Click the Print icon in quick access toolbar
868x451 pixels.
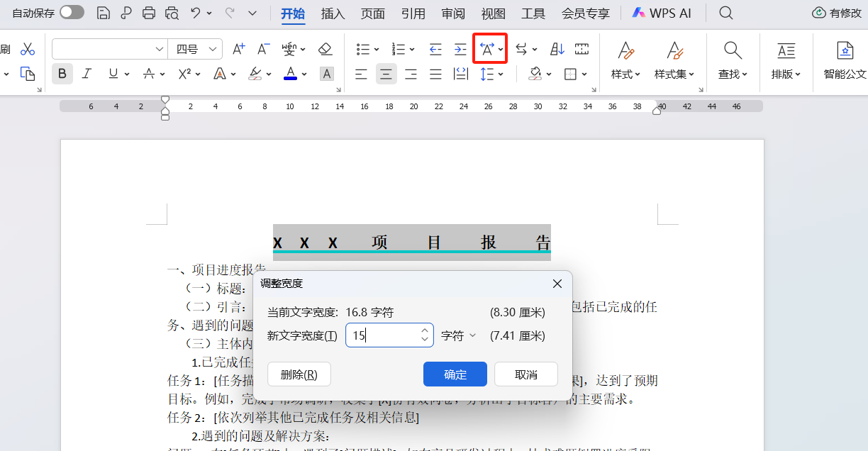148,13
